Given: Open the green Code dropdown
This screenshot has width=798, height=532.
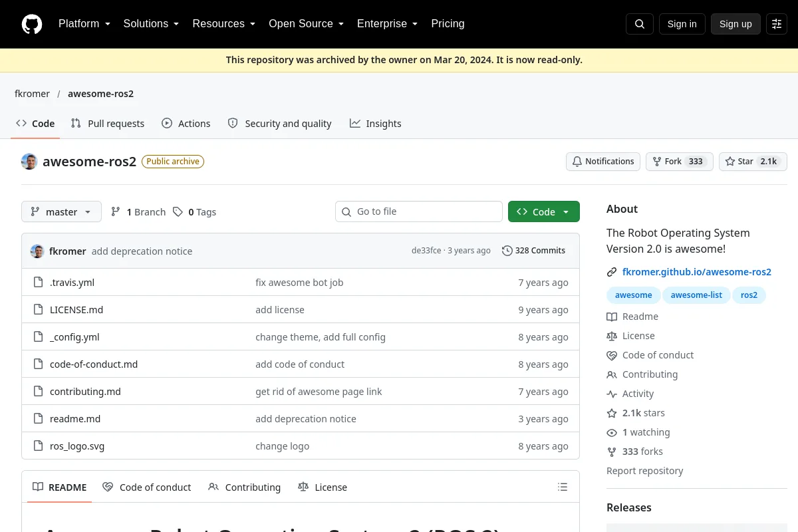Looking at the screenshot, I should [x=544, y=211].
